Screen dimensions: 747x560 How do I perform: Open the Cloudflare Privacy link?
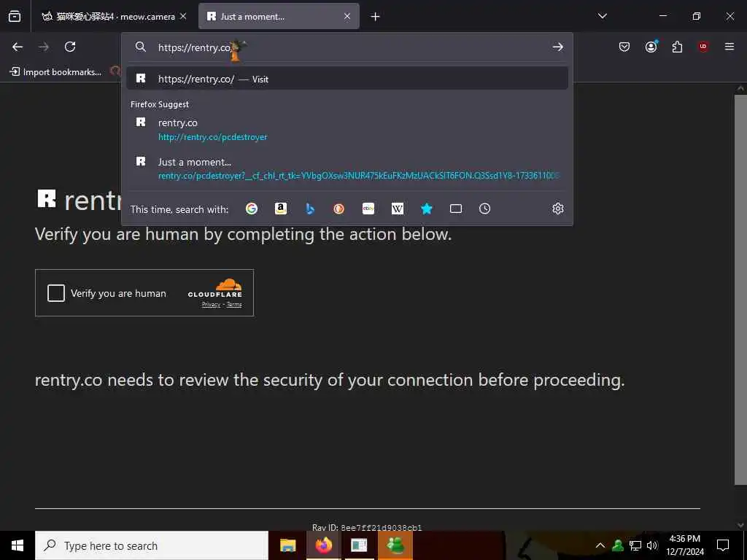click(211, 305)
